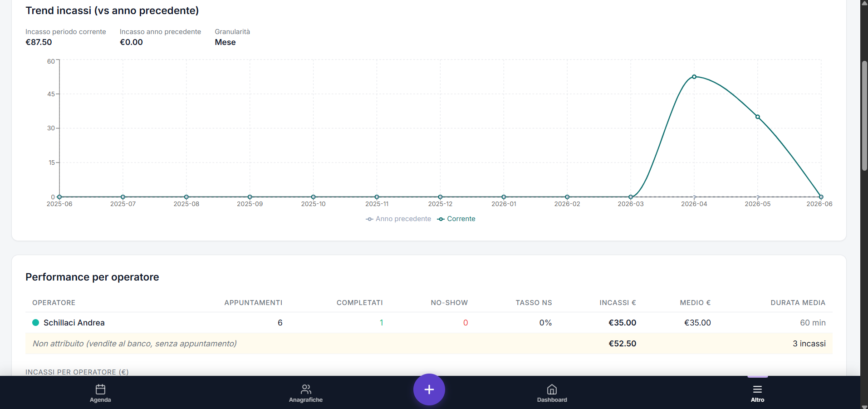Click the teal dot beside Schillaci Andrea
This screenshot has width=868, height=409.
35,323
